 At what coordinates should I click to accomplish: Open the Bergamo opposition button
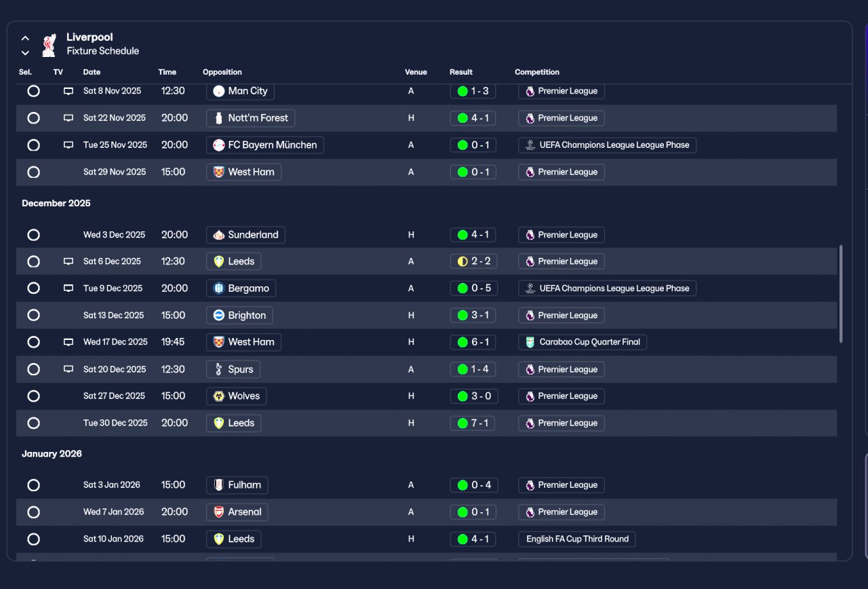point(241,288)
